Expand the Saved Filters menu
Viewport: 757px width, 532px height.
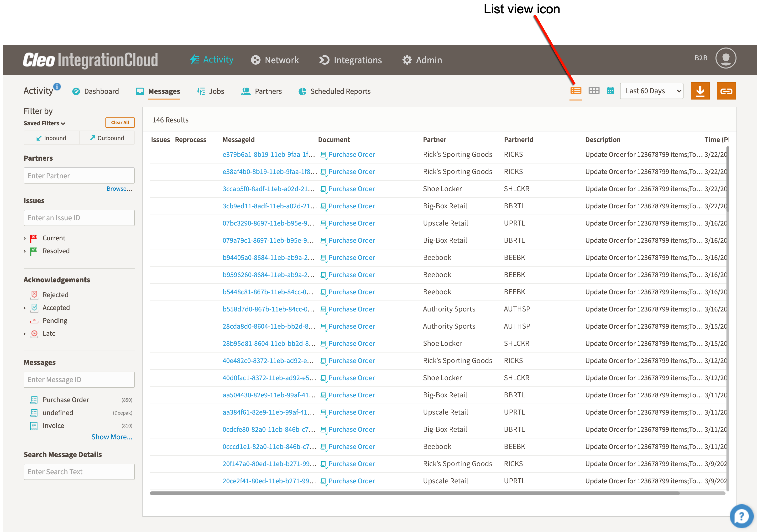pos(44,123)
